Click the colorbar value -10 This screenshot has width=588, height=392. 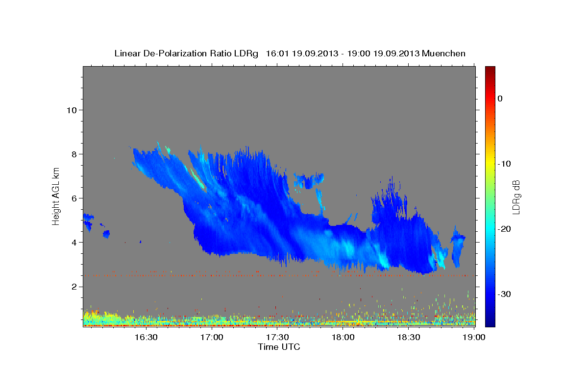[504, 164]
